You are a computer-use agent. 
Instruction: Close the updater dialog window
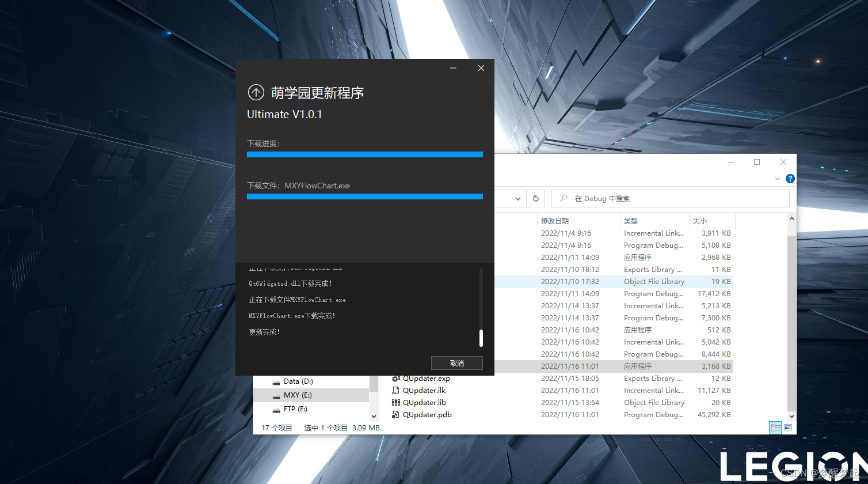pyautogui.click(x=481, y=68)
